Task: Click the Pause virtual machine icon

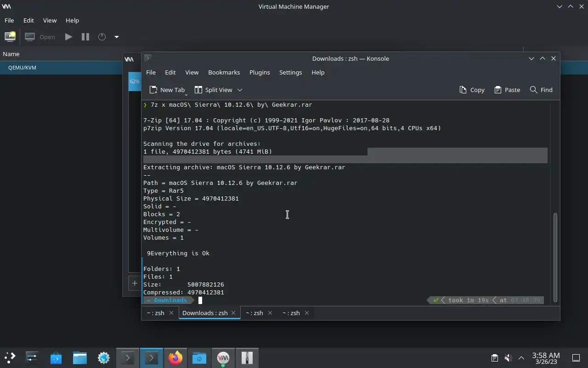Action: [x=85, y=37]
